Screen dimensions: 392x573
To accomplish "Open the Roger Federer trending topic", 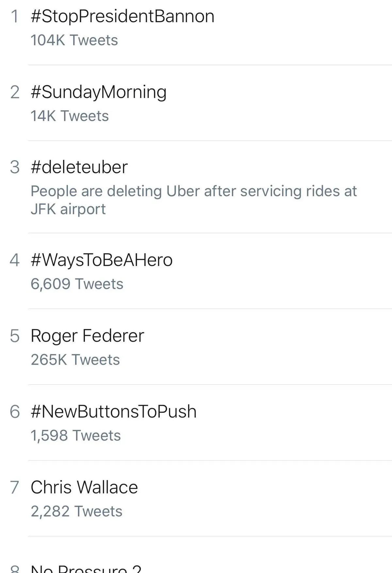I will click(x=87, y=336).
